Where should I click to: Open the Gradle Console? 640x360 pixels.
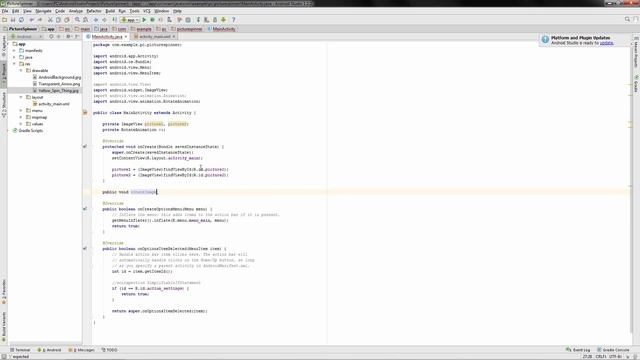tap(613, 350)
